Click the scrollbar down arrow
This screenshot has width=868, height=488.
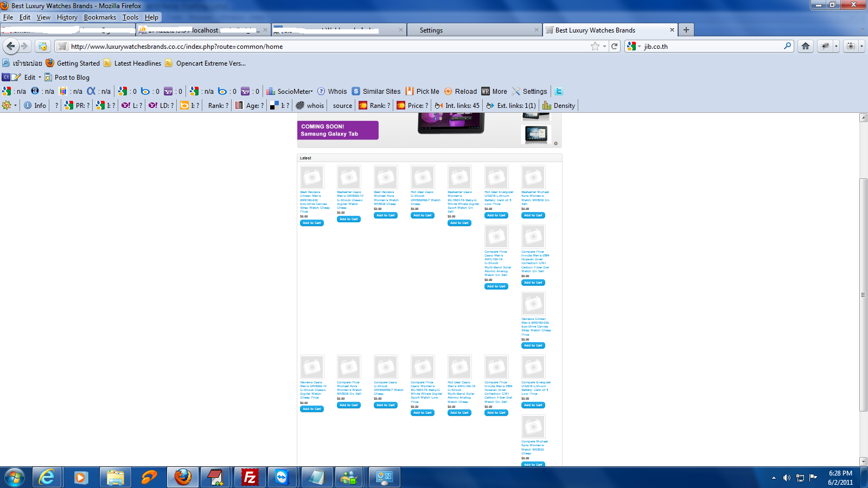[x=863, y=461]
